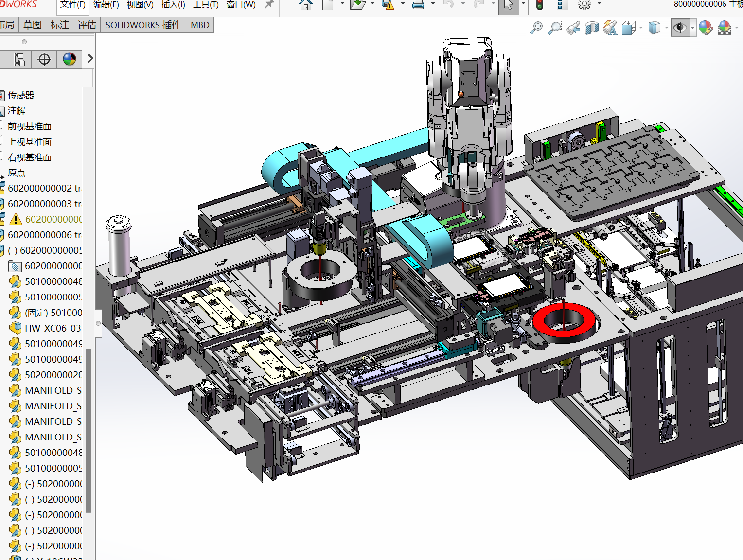This screenshot has width=743, height=560.
Task: Open the 视图(V) menu
Action: click(x=140, y=5)
